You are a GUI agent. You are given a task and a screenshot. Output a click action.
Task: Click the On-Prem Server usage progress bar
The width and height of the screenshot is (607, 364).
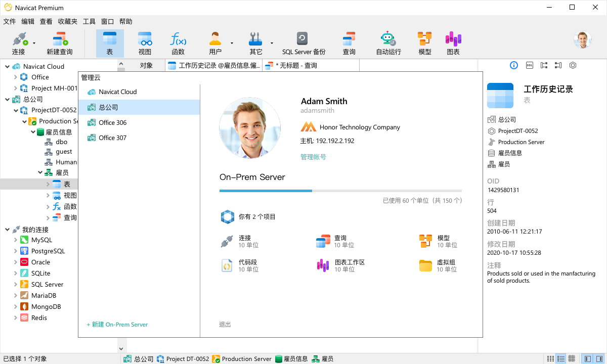click(x=340, y=191)
